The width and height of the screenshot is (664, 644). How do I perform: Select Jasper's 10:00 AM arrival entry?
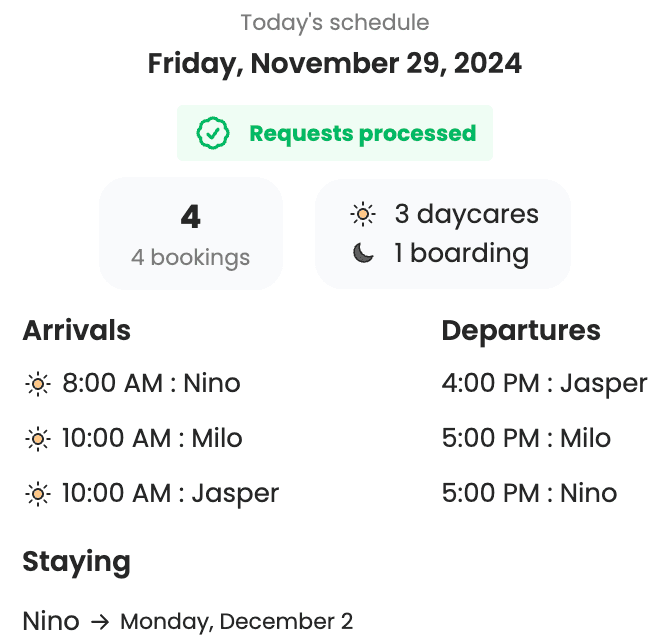click(170, 494)
